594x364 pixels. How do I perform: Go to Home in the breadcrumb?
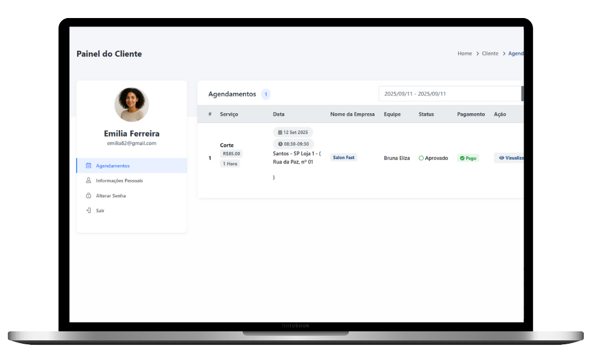pyautogui.click(x=464, y=54)
